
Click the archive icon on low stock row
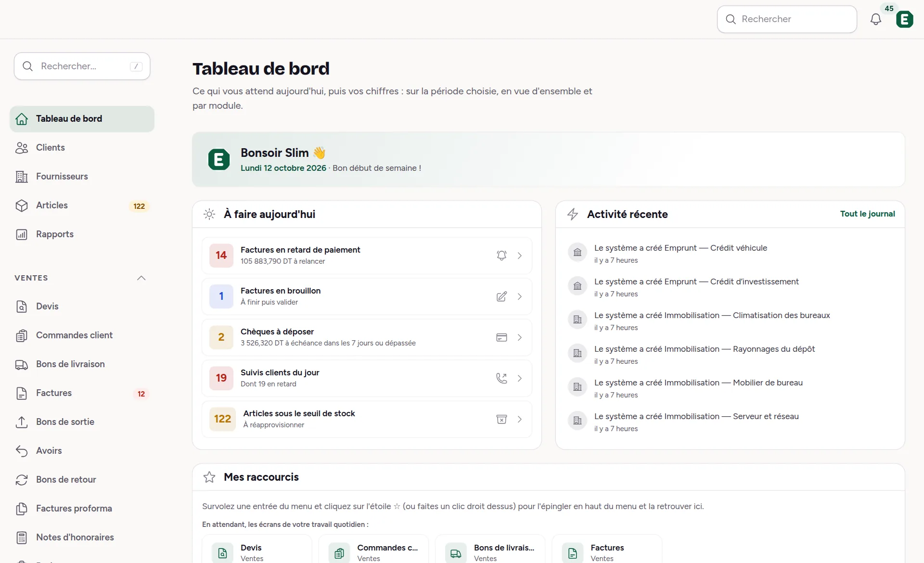501,419
